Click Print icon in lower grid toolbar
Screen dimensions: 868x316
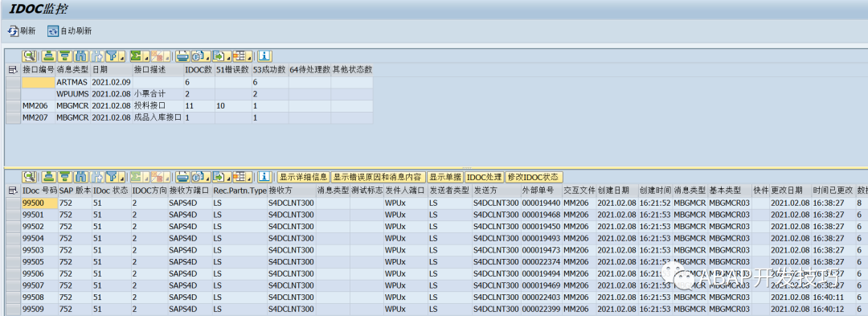pyautogui.click(x=183, y=177)
